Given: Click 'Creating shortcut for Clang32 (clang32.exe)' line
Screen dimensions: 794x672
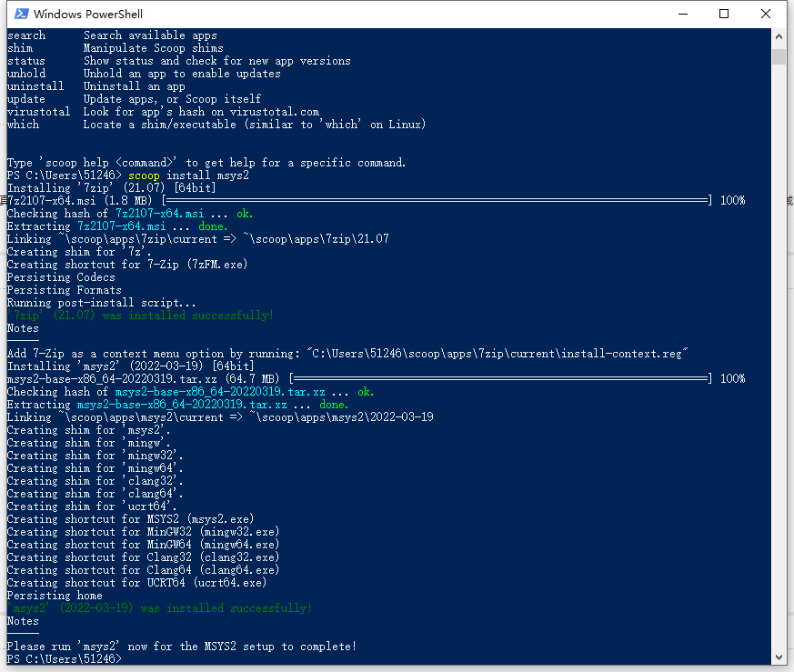Looking at the screenshot, I should pos(144,557).
